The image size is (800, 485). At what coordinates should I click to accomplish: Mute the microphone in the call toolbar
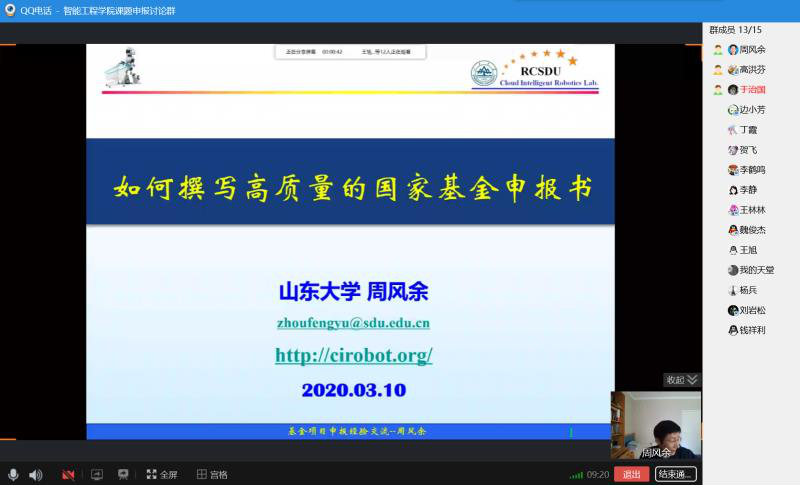pos(13,474)
